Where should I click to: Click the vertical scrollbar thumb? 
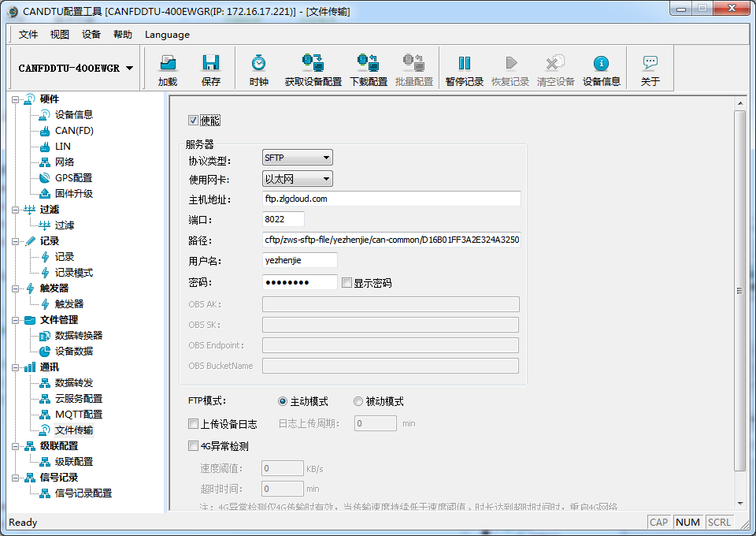[739, 290]
